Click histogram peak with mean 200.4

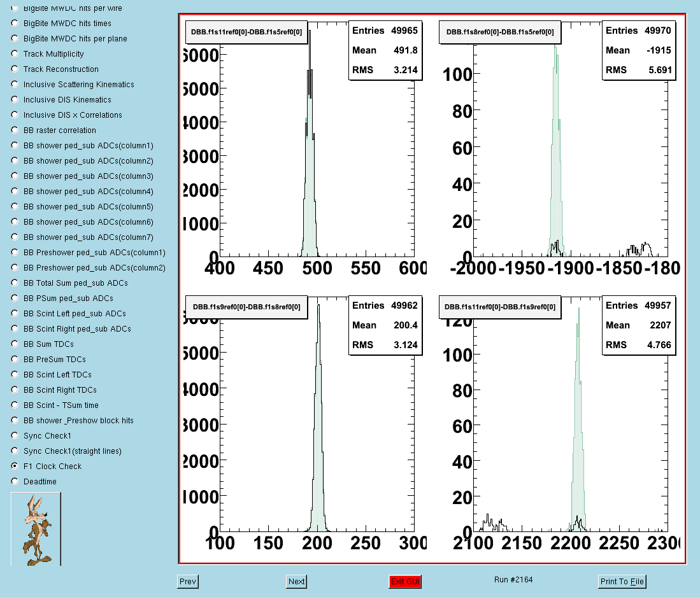[318, 417]
